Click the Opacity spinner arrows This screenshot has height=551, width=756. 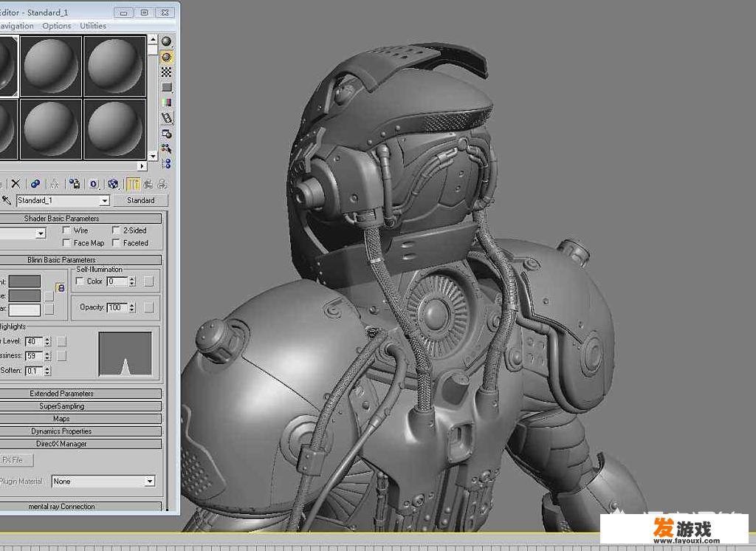pos(132,307)
